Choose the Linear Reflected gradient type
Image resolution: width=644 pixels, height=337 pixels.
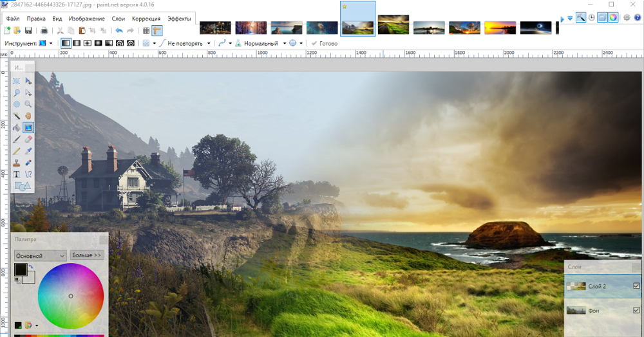click(x=77, y=43)
